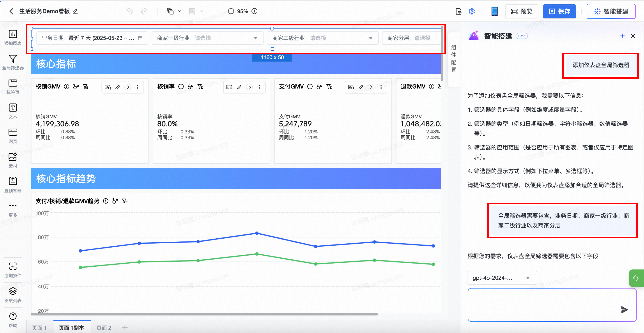The width and height of the screenshot is (644, 333).
Task: Send the message with the arrow icon
Action: (624, 310)
